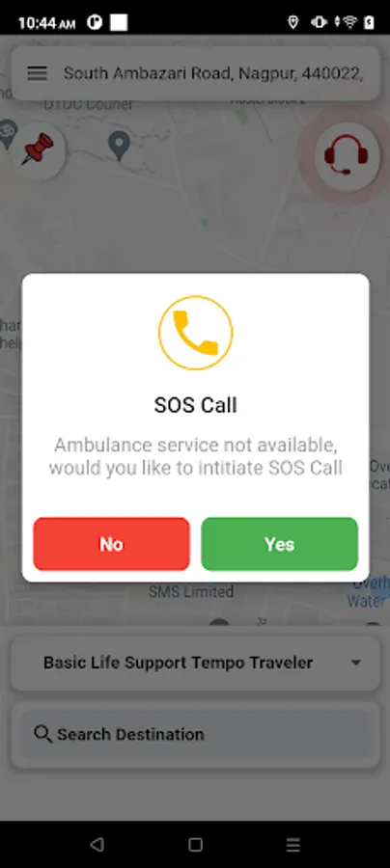390x868 pixels.
Task: Confirm SOS call with Yes button
Action: point(279,544)
